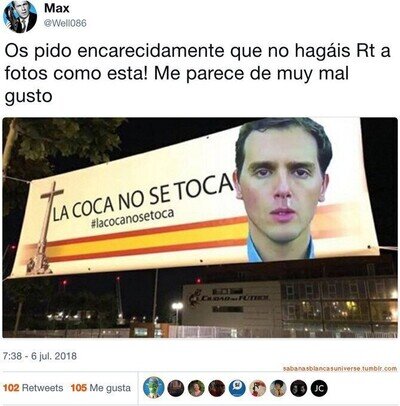Click the #lacocanosetoca hashtag on the banner
The image size is (400, 406).
click(132, 219)
